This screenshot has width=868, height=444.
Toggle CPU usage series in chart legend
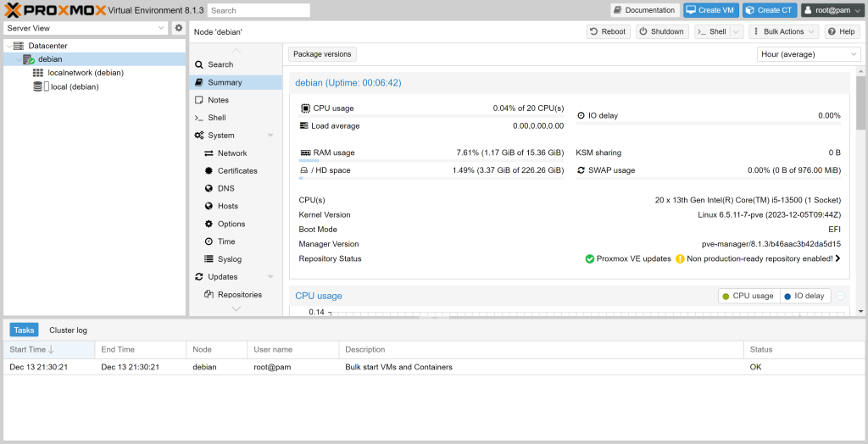(x=749, y=296)
